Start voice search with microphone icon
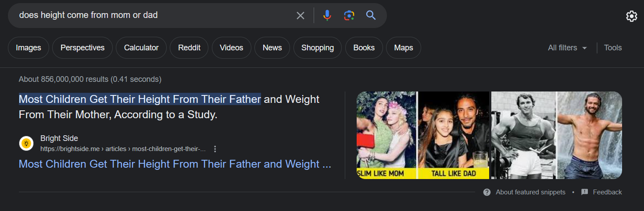The height and width of the screenshot is (211, 644). 327,16
